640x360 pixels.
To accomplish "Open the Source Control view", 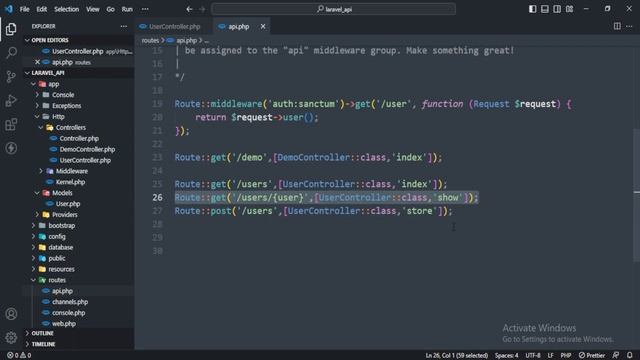I will (x=11, y=76).
